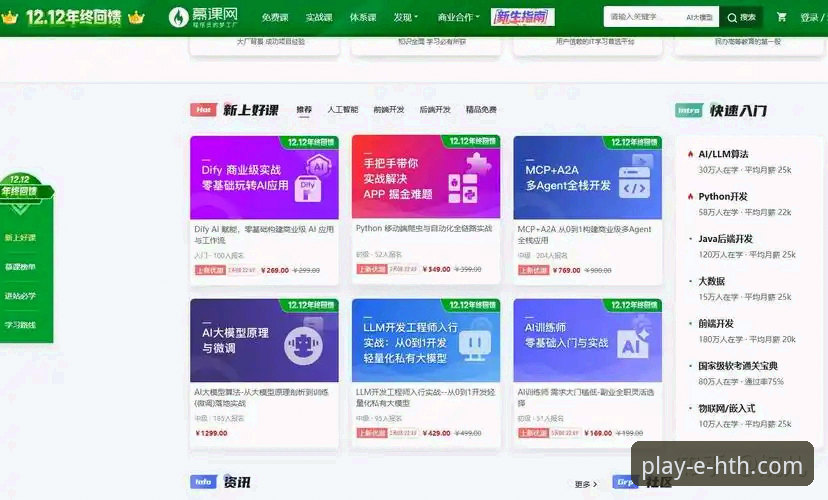Jump to 慕课榜单 in left sidebar
The image size is (828, 500).
tap(20, 267)
